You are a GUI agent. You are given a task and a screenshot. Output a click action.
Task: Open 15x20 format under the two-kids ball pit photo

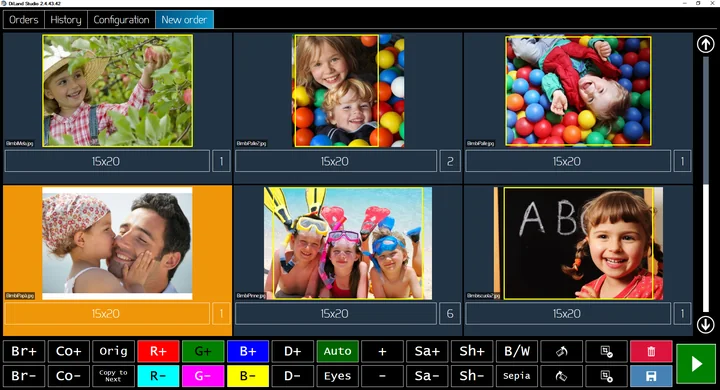[336, 161]
